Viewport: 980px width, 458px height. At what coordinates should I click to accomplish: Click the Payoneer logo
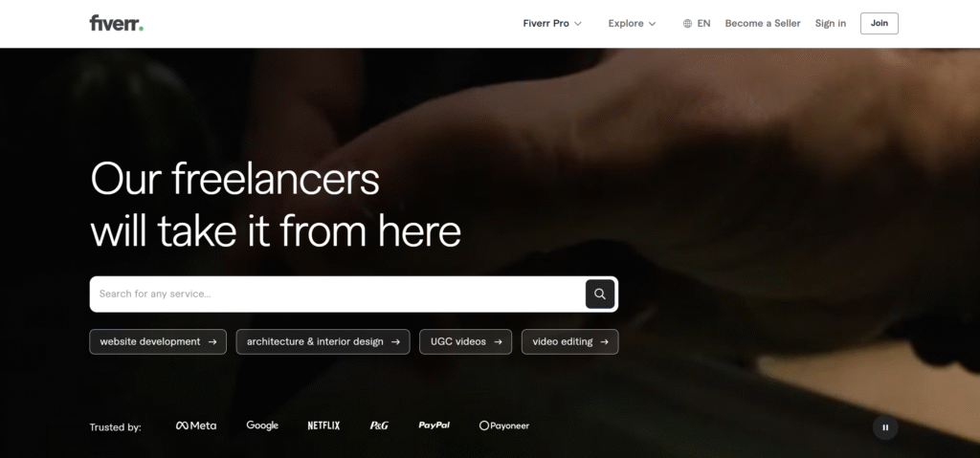click(503, 425)
